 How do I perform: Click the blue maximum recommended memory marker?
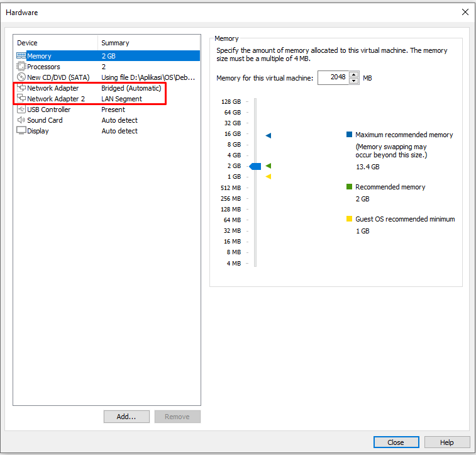[x=268, y=135]
